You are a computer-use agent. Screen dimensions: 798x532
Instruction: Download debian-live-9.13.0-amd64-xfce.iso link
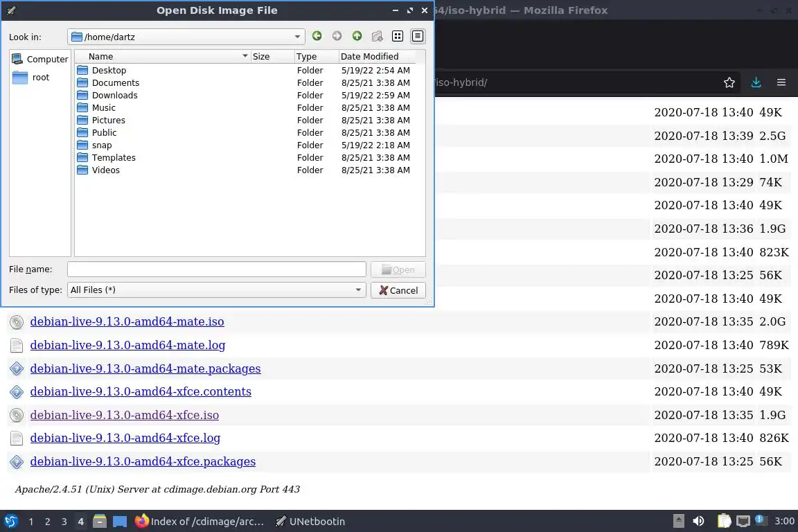coord(125,415)
